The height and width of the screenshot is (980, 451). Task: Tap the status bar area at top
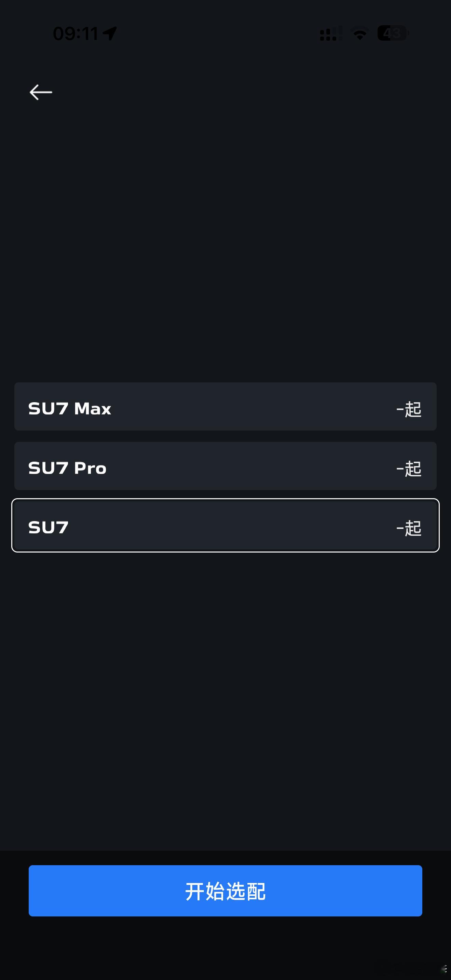pyautogui.click(x=225, y=33)
